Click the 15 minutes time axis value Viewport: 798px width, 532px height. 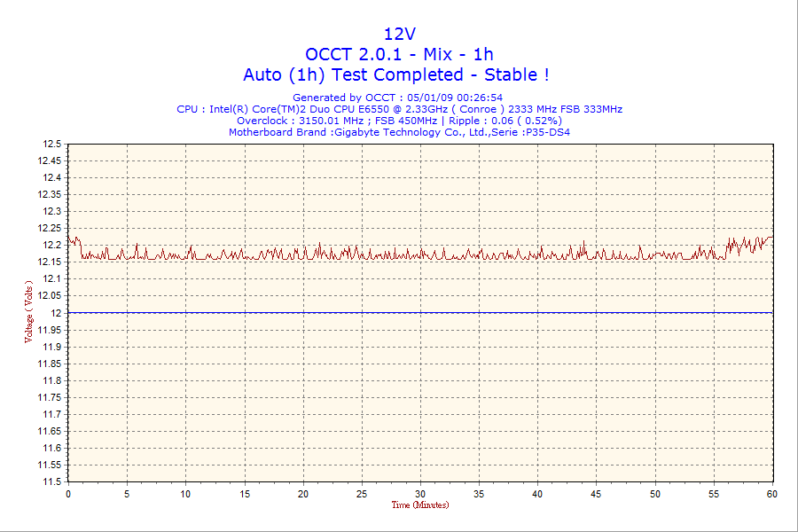245,494
